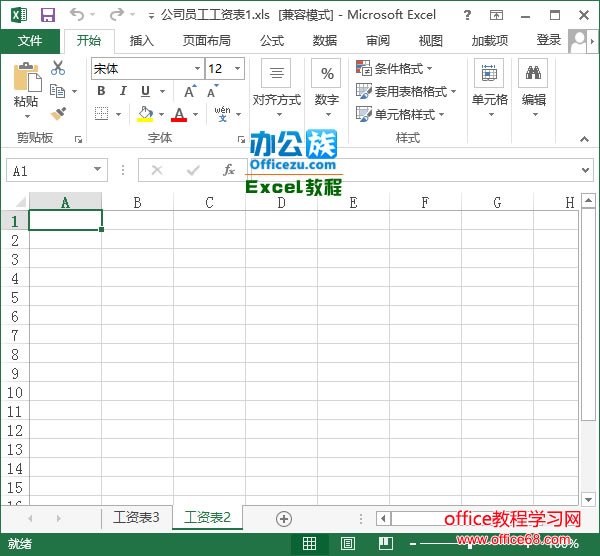Screen dimensions: 600x556
Task: Apply yellow fill color bucket
Action: click(x=145, y=114)
